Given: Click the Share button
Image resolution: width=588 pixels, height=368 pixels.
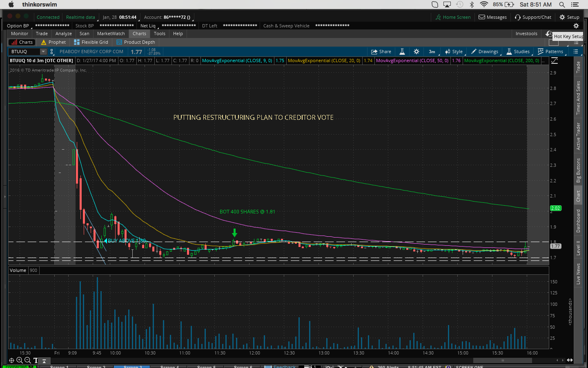Looking at the screenshot, I should pyautogui.click(x=381, y=52).
